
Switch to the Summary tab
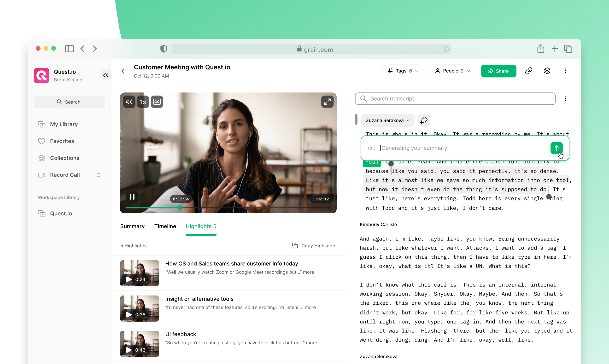132,226
